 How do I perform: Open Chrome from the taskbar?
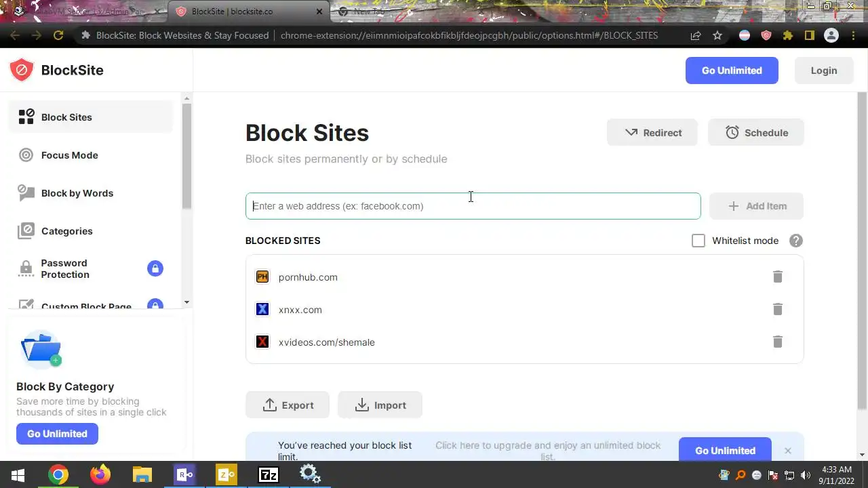[58, 474]
